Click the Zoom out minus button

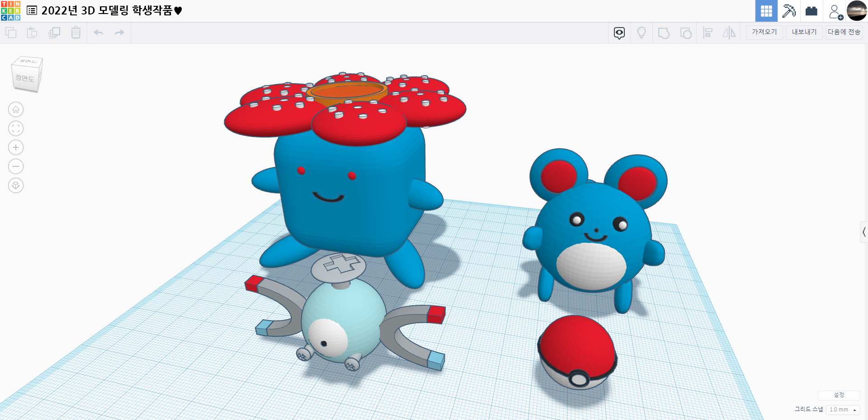[x=16, y=166]
